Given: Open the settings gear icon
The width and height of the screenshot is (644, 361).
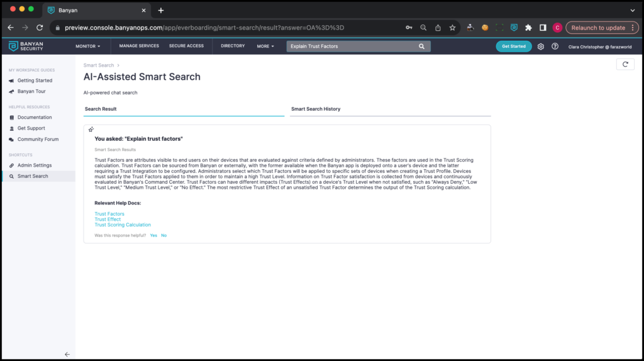Looking at the screenshot, I should pyautogui.click(x=540, y=47).
